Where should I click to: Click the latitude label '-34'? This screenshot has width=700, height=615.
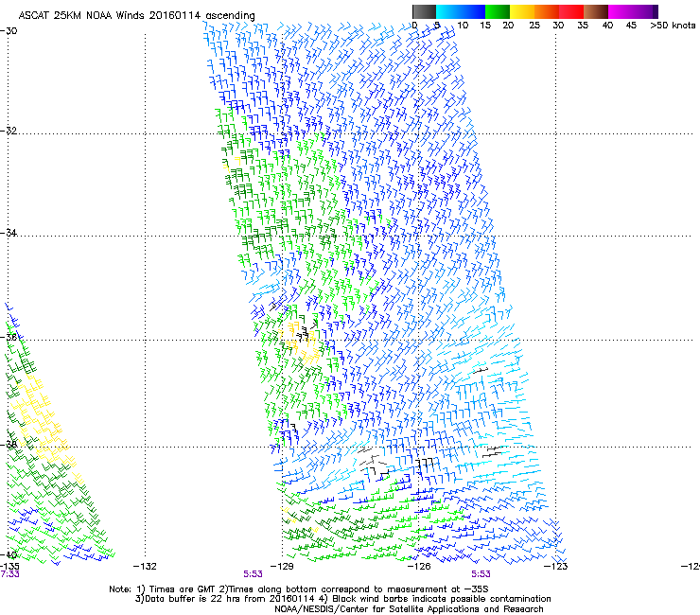click(x=9, y=233)
